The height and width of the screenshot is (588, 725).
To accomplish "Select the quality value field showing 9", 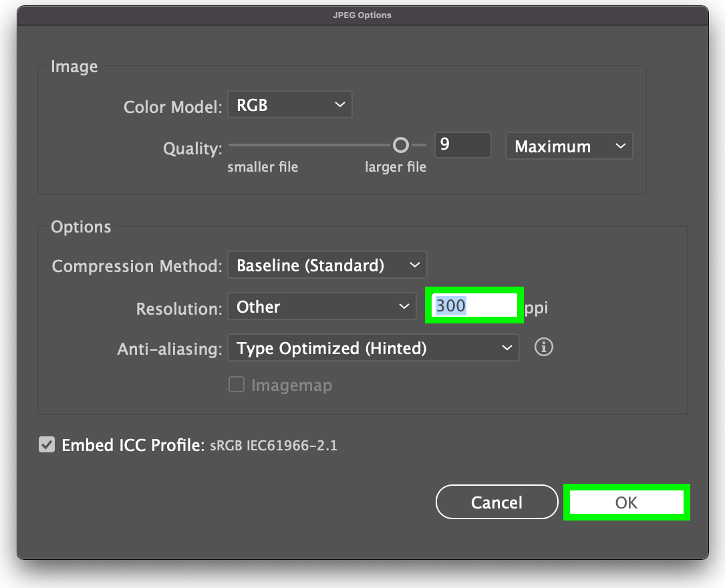I will (x=462, y=144).
